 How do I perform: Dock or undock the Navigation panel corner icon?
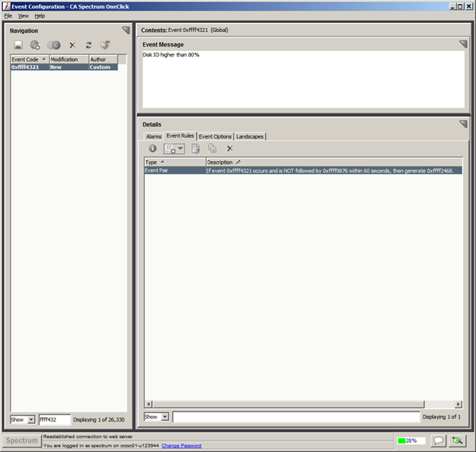pyautogui.click(x=126, y=30)
